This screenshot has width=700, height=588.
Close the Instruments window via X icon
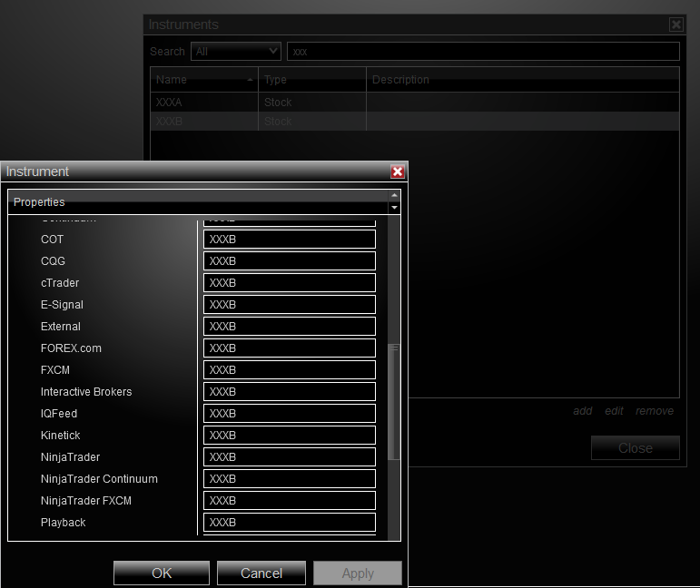click(x=676, y=24)
